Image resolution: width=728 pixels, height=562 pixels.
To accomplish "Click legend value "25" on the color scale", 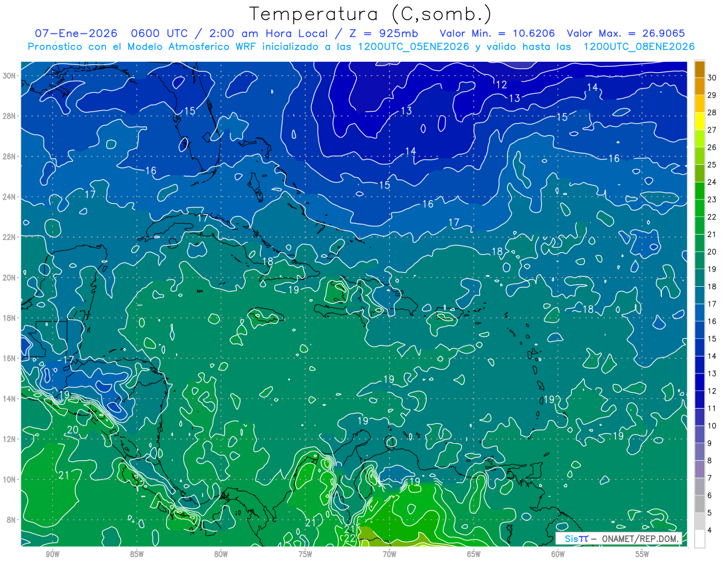I will 713,164.
